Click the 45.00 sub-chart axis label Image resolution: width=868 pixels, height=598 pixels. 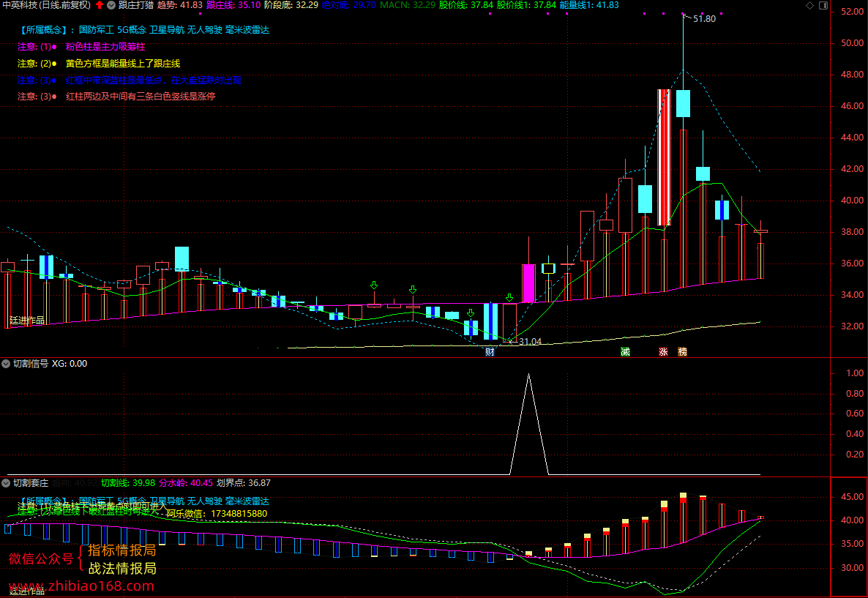click(x=852, y=497)
